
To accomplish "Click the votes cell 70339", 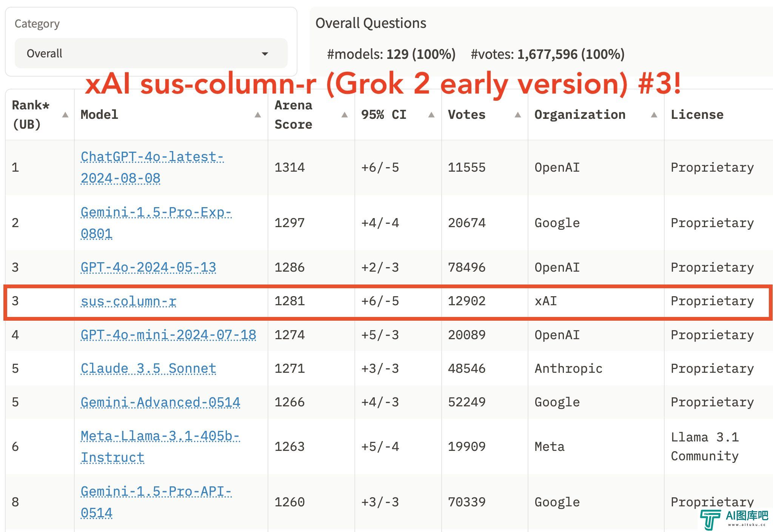I will click(467, 502).
